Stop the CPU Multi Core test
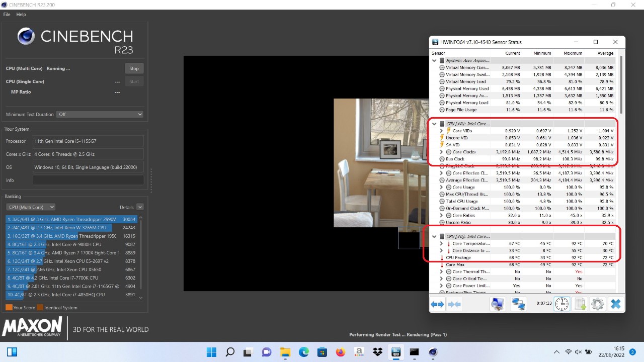The image size is (644, 362). click(134, 68)
